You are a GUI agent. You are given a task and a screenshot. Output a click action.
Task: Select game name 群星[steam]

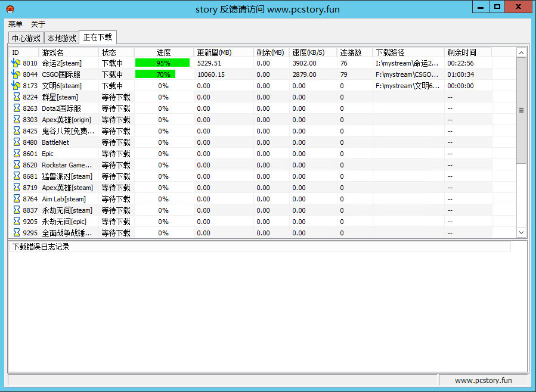pyautogui.click(x=60, y=97)
